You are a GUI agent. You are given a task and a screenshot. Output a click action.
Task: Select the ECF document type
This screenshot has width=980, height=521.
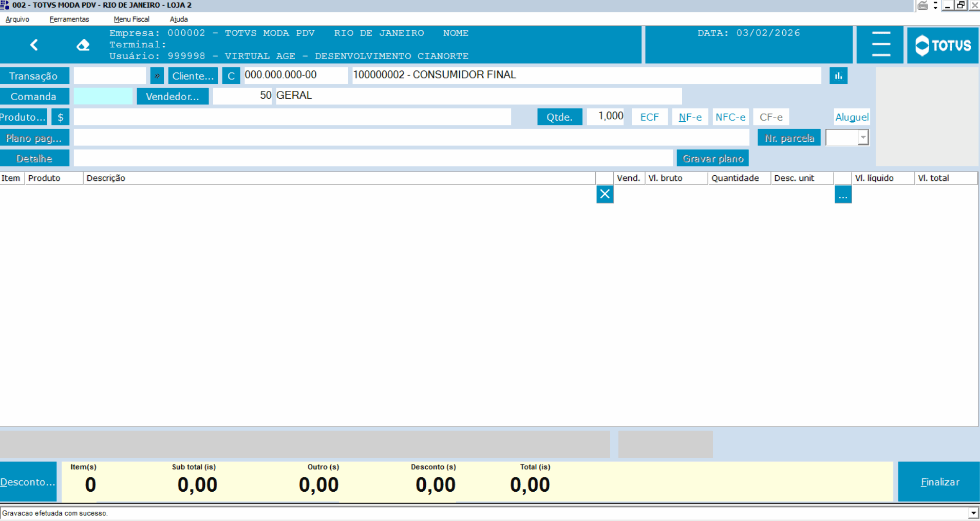(649, 117)
